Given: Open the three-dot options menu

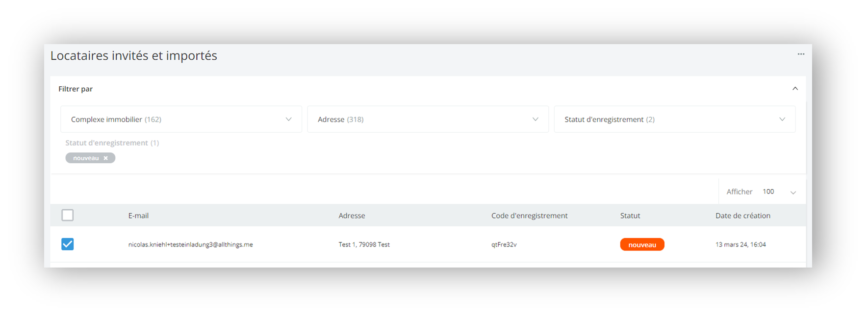Looking at the screenshot, I should [801, 54].
